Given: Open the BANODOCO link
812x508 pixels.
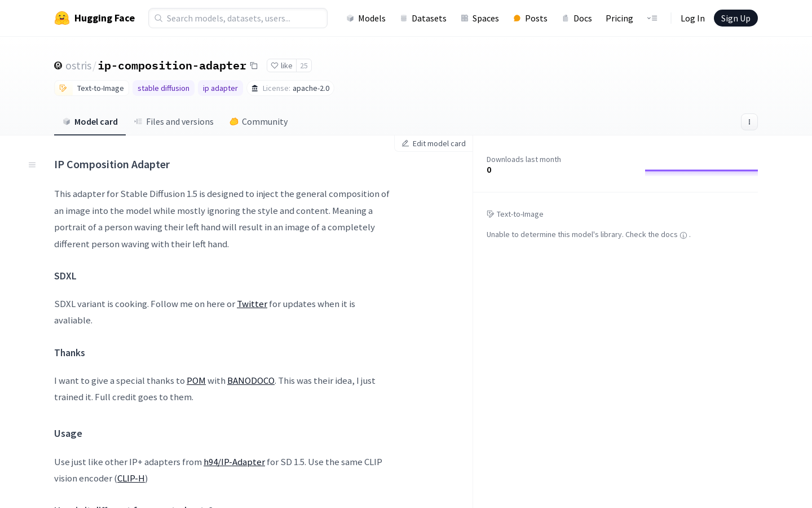Looking at the screenshot, I should [x=251, y=380].
